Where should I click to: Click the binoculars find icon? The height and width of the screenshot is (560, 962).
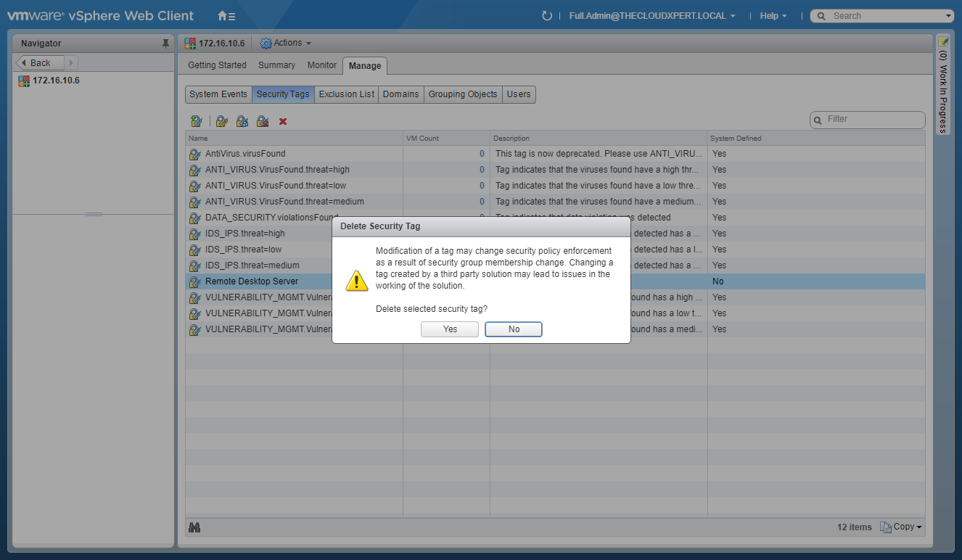194,527
